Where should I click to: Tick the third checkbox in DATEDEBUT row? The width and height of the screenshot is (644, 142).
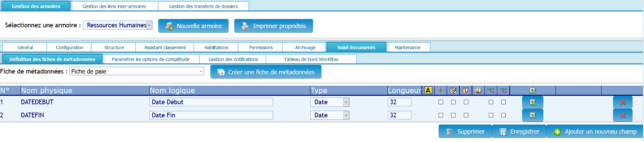coord(466,102)
